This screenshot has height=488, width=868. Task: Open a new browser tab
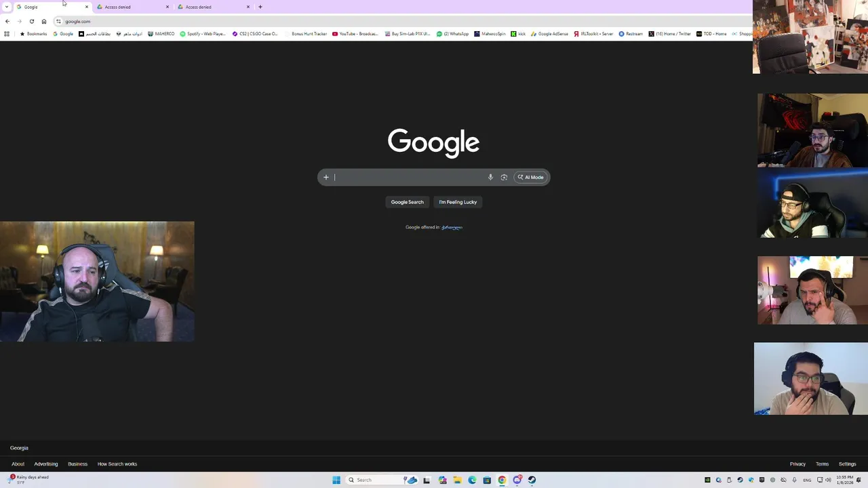260,7
